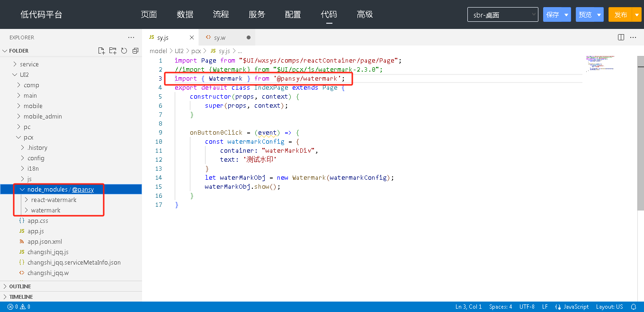Expand the OUTLINE section
The height and width of the screenshot is (312, 644).
point(20,286)
